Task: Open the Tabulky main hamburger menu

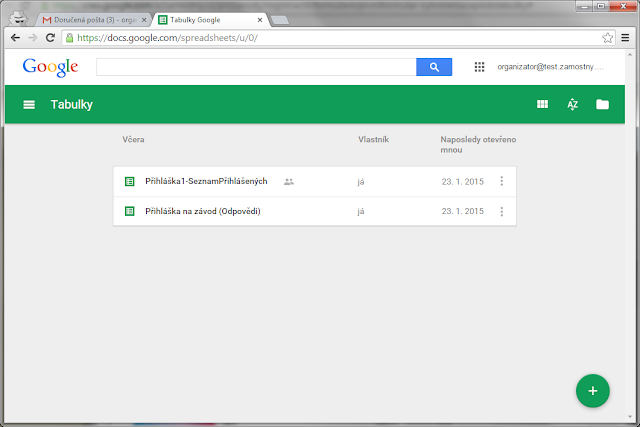Action: tap(29, 105)
